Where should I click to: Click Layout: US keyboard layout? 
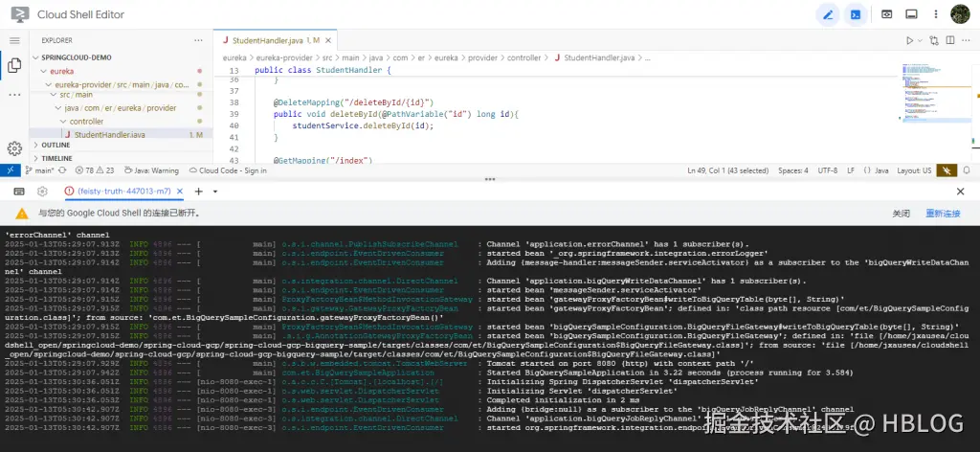coord(914,170)
